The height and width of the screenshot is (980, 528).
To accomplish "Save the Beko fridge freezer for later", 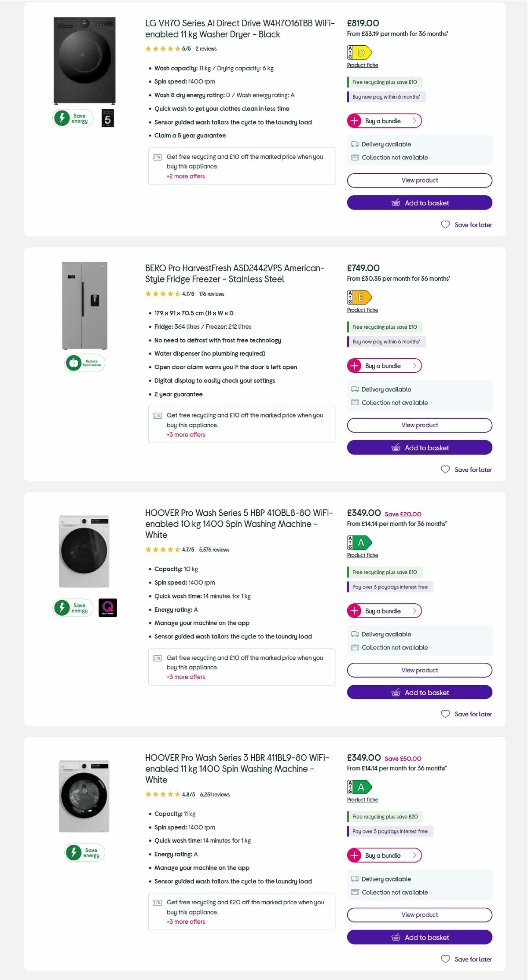I will (x=466, y=470).
